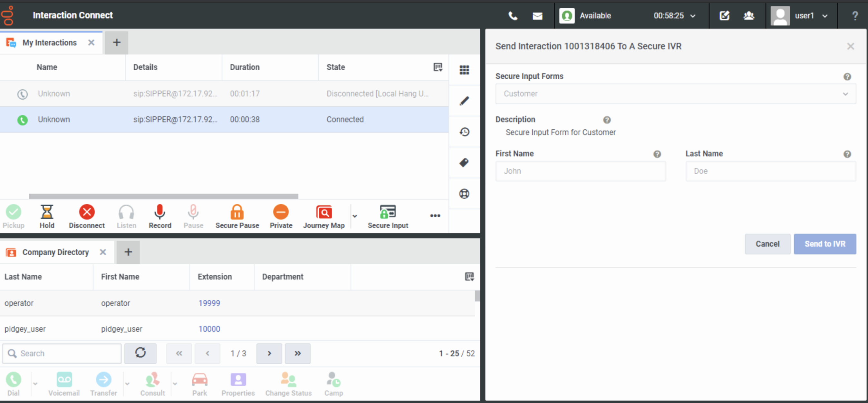868x403 pixels.
Task: Click the Send to IVR button
Action: coord(825,244)
